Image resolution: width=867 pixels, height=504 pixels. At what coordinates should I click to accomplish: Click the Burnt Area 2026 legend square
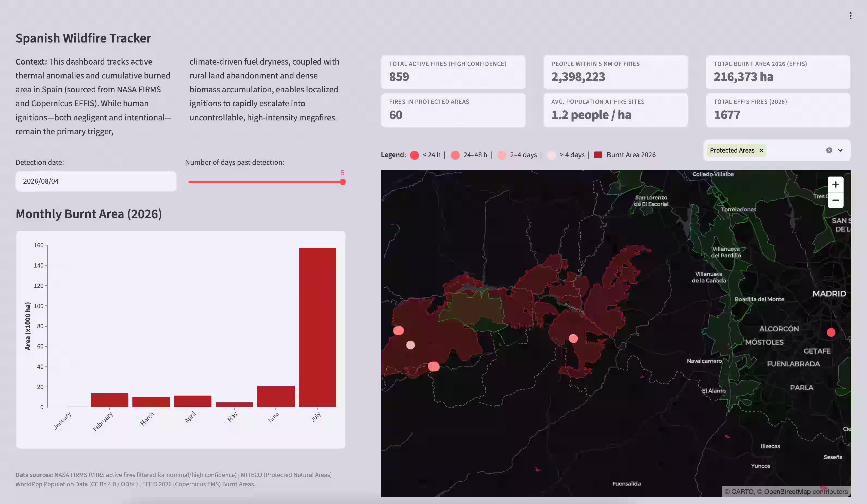[x=598, y=155]
